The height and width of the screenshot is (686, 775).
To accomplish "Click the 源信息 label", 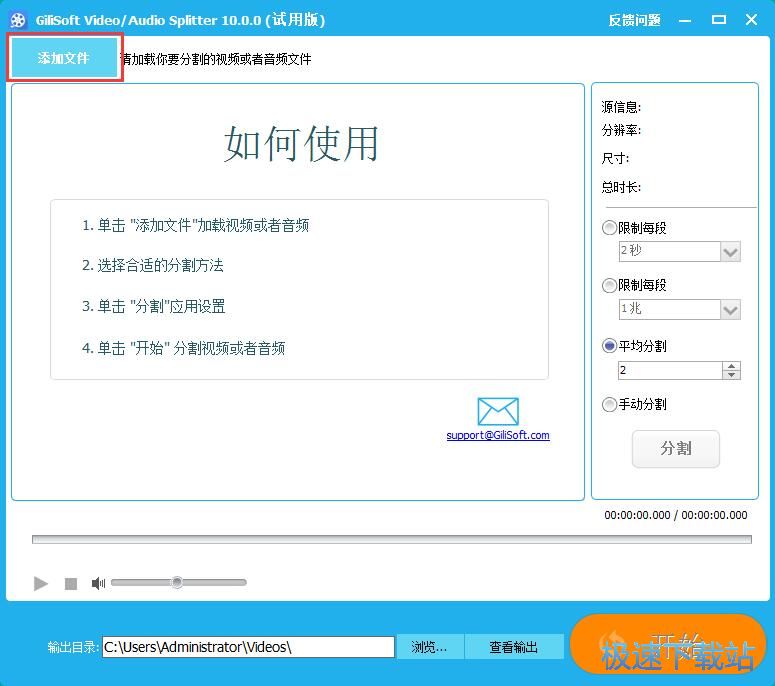I will click(x=621, y=107).
